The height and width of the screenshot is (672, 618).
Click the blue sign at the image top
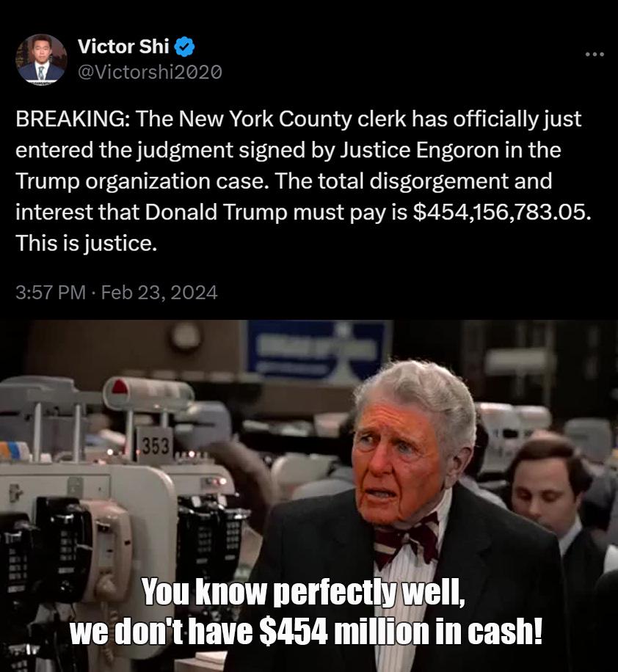point(319,351)
